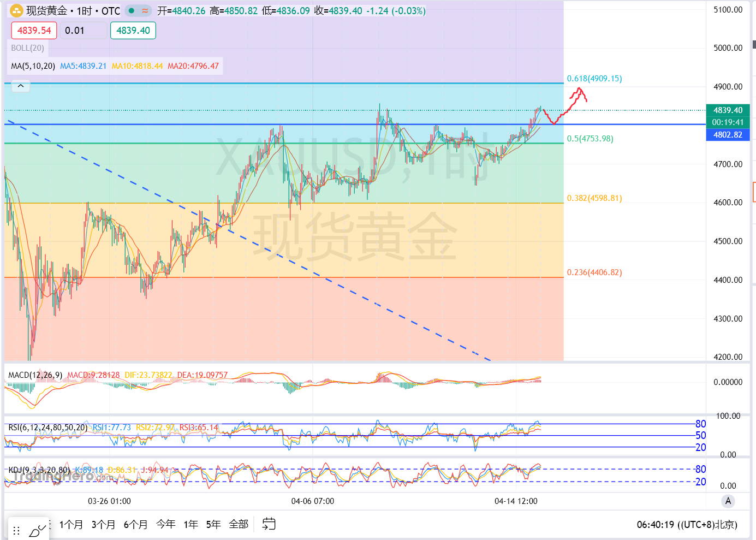Click the 04-06 07:00 time axis label
This screenshot has height=540, width=756.
(313, 501)
